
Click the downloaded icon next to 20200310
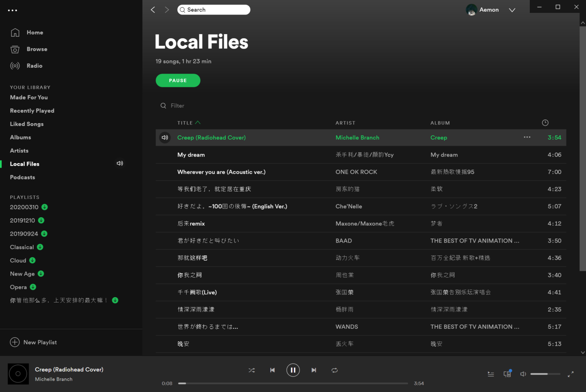pyautogui.click(x=45, y=207)
